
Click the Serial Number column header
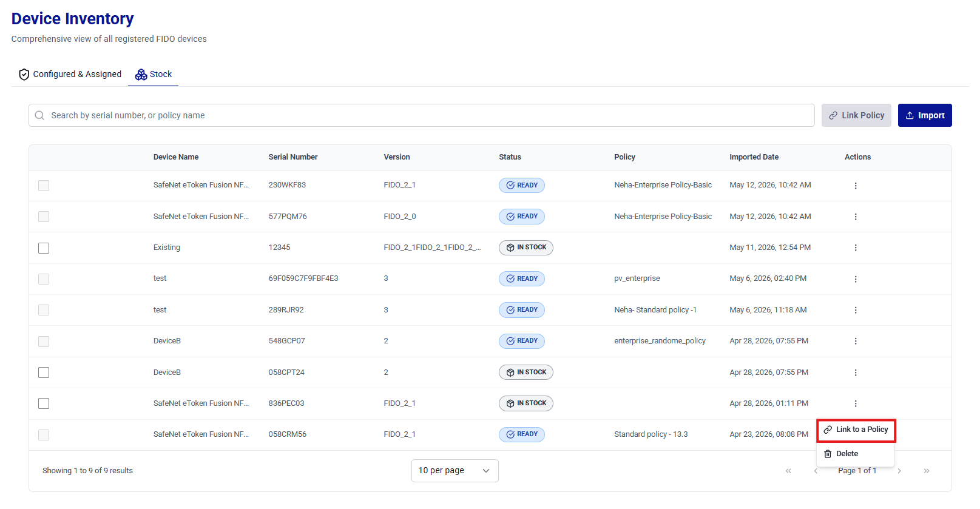[x=293, y=157]
